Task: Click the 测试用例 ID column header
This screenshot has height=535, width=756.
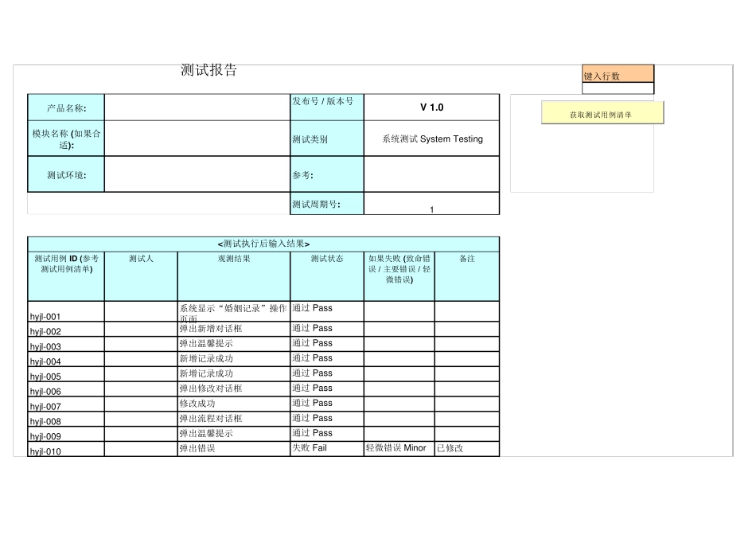Action: click(x=66, y=276)
